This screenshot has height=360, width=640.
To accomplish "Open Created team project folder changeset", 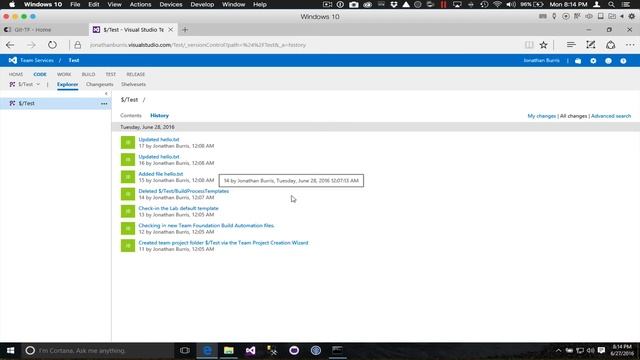I will 223,242.
